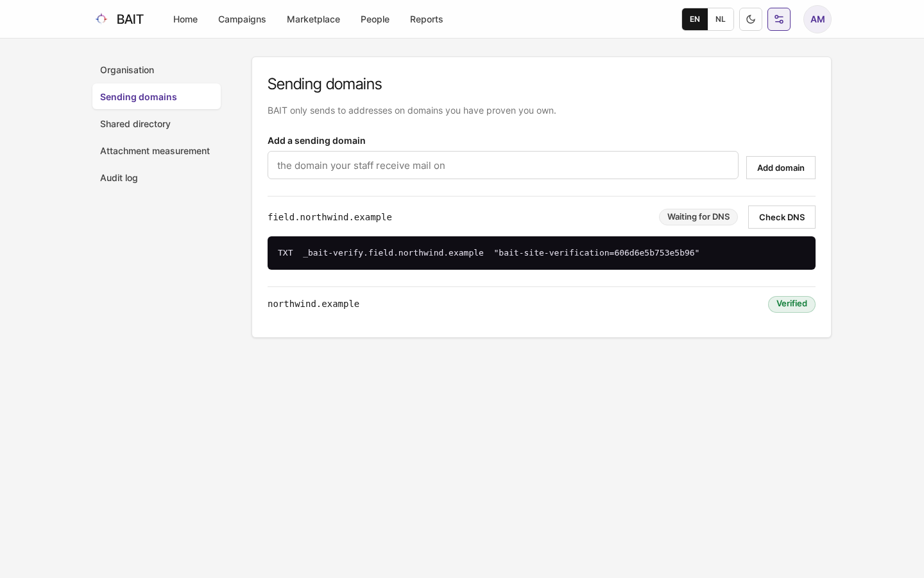Viewport: 924px width, 578px height.
Task: Click the Add domain button
Action: click(x=781, y=168)
